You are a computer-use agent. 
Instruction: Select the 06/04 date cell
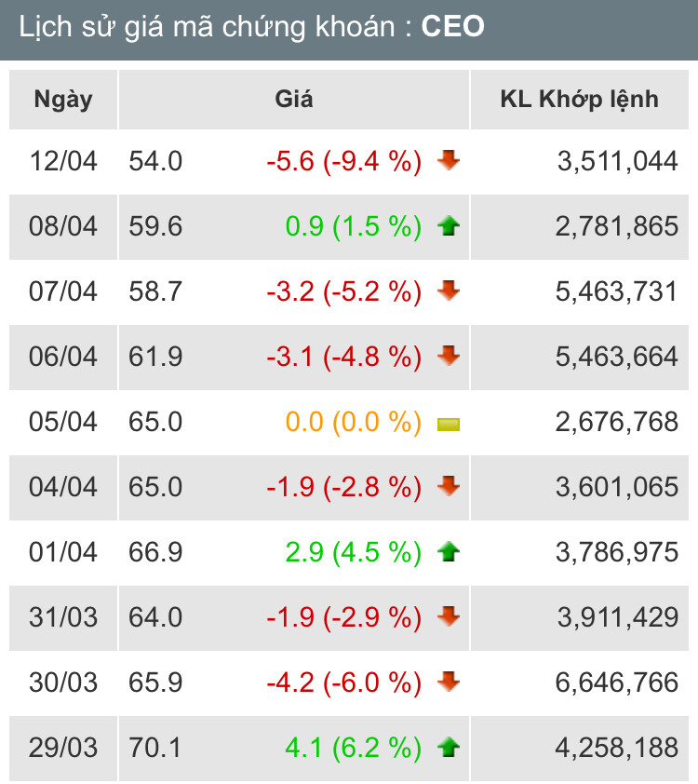point(63,357)
